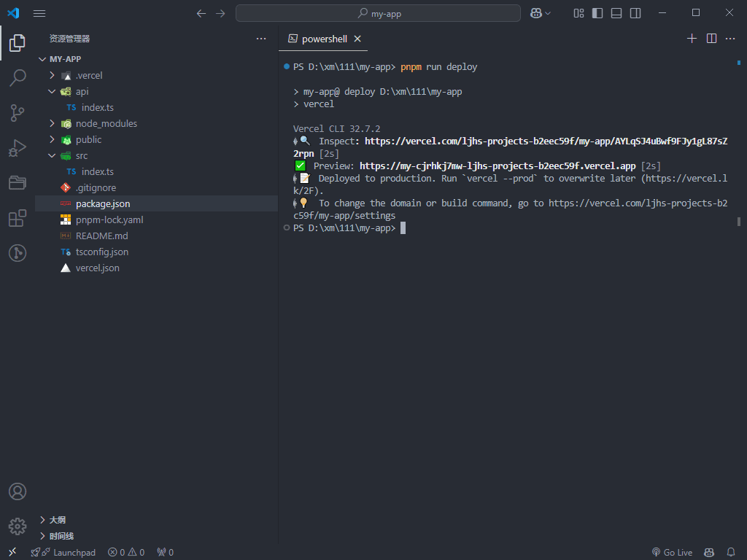Open the README.md file
747x560 pixels.
(x=156, y=236)
